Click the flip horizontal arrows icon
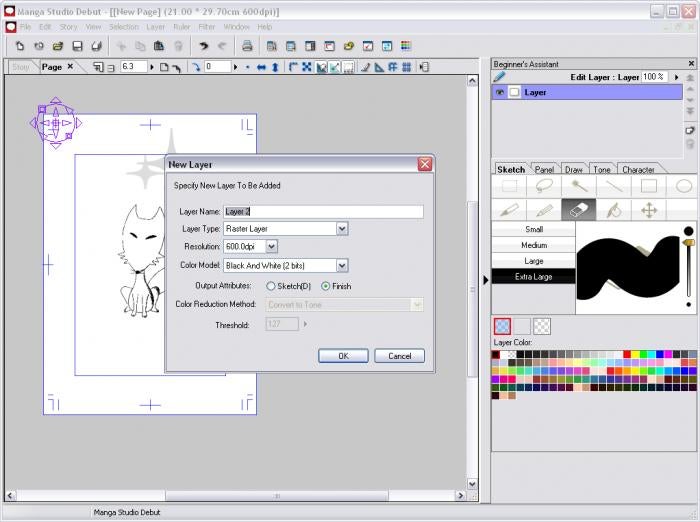This screenshot has width=700, height=522. tap(262, 67)
